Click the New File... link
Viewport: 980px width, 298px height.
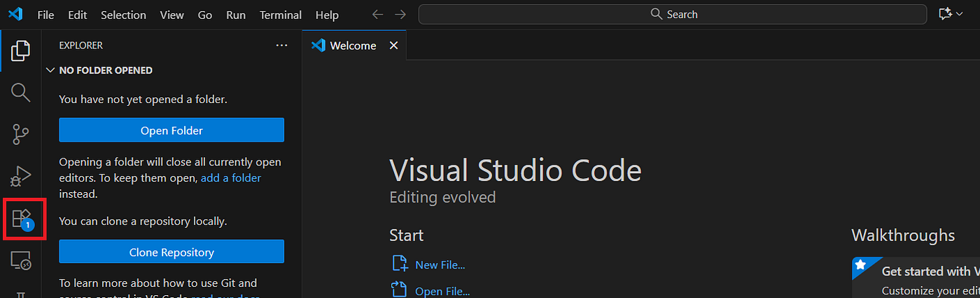[440, 265]
